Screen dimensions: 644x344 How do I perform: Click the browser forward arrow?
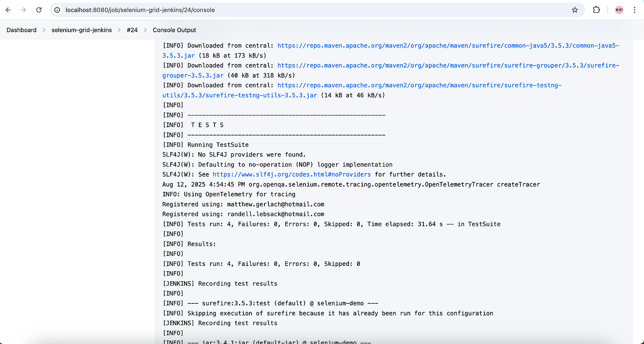click(23, 10)
